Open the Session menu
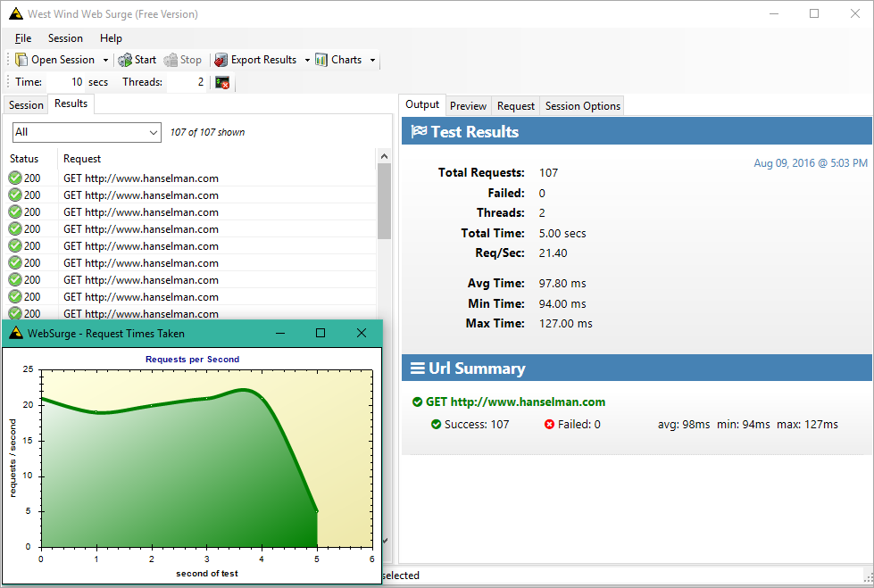Image resolution: width=874 pixels, height=588 pixels. (65, 38)
